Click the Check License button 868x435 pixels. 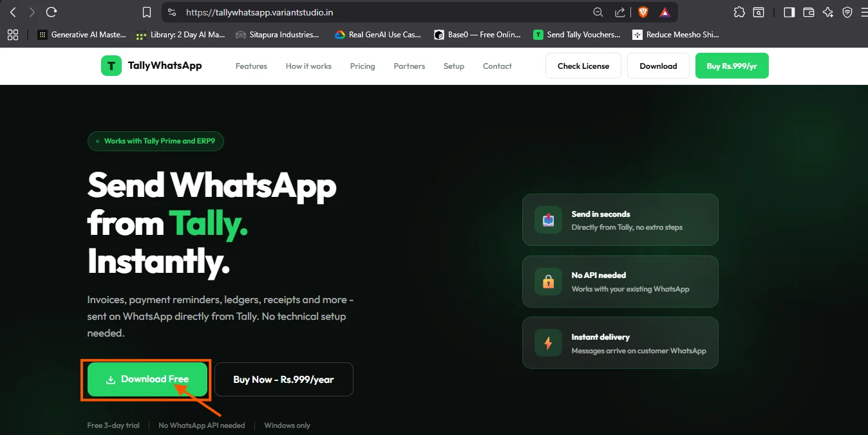pyautogui.click(x=583, y=66)
